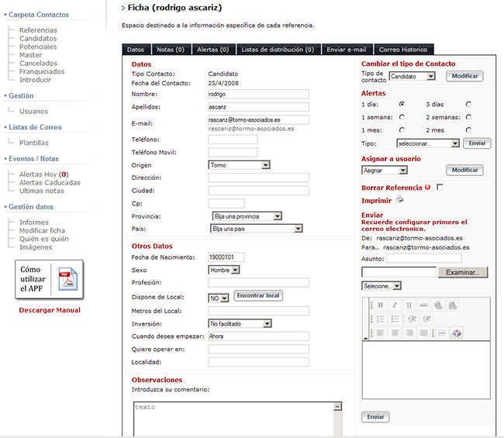
Task: Open the Provincia dropdown list
Action: (x=246, y=216)
